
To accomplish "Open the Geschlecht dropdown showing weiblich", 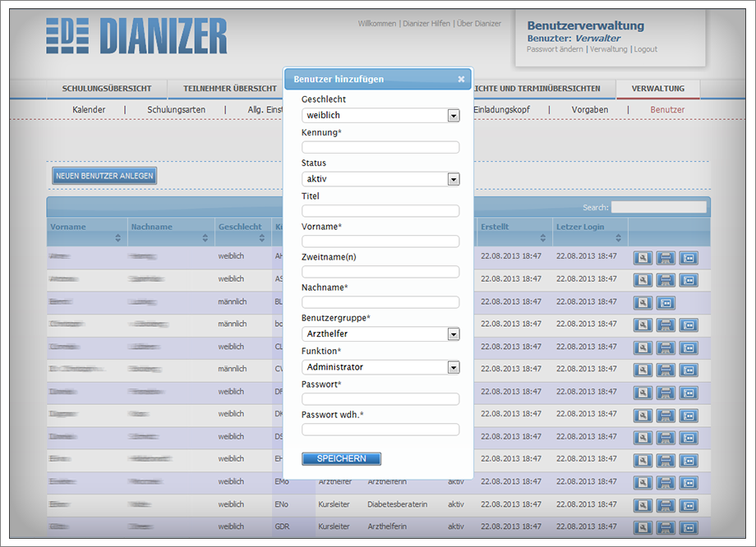I will pyautogui.click(x=380, y=115).
